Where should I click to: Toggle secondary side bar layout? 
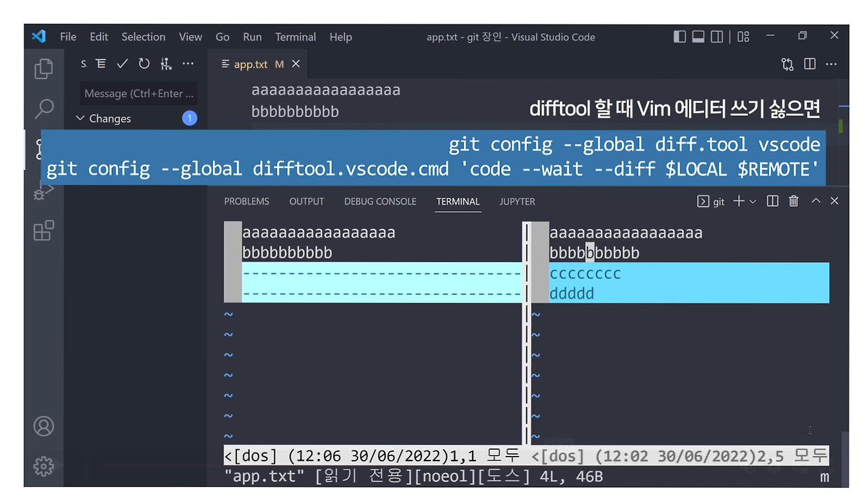tap(717, 37)
